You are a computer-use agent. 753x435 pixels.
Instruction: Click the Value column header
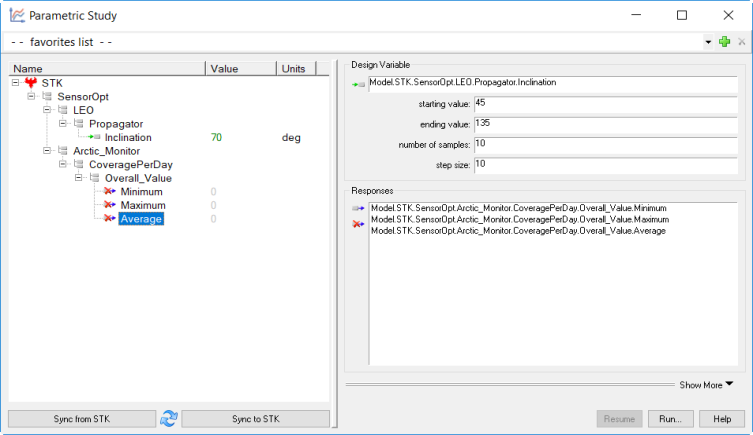[240, 68]
